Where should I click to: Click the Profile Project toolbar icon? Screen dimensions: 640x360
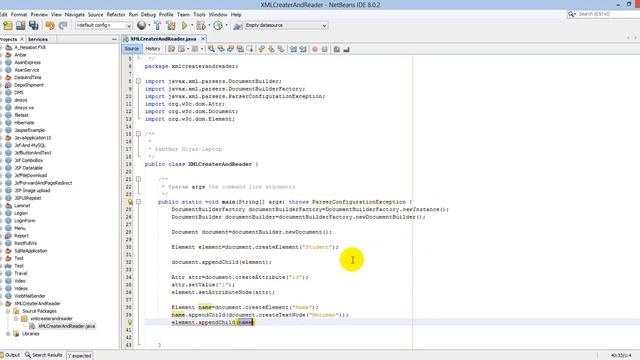pos(218,25)
